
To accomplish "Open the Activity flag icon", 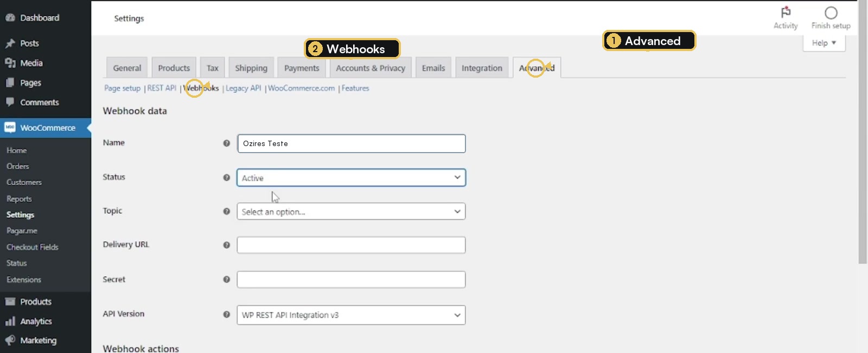I will pyautogui.click(x=786, y=12).
